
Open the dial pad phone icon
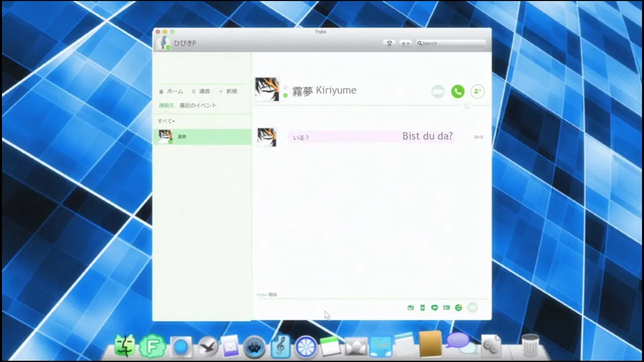389,43
